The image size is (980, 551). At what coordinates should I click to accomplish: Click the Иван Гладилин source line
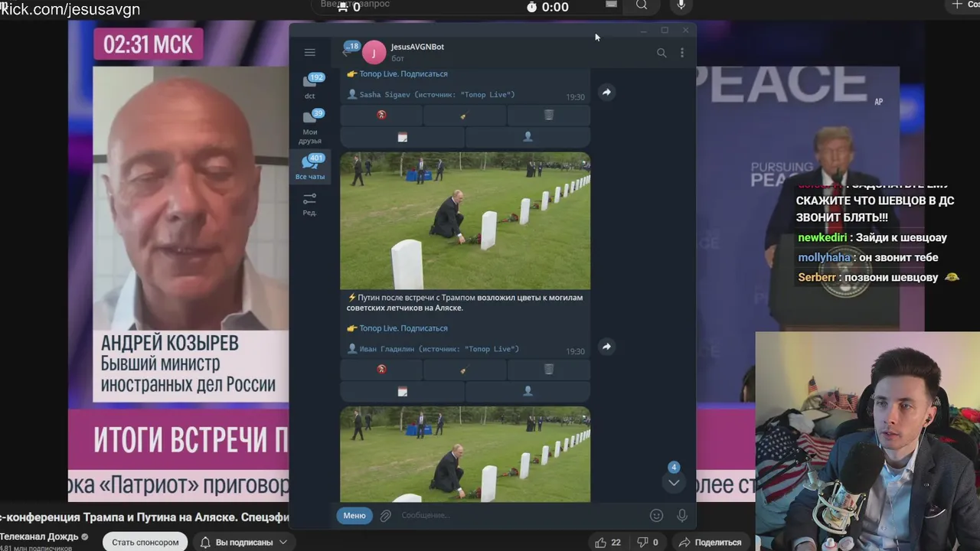[x=433, y=349]
